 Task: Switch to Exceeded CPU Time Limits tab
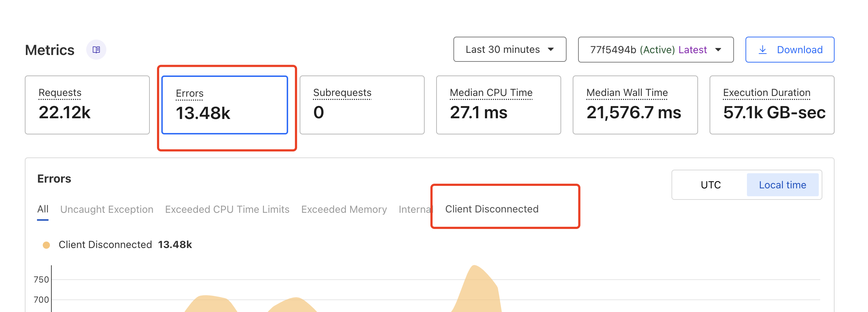(227, 209)
